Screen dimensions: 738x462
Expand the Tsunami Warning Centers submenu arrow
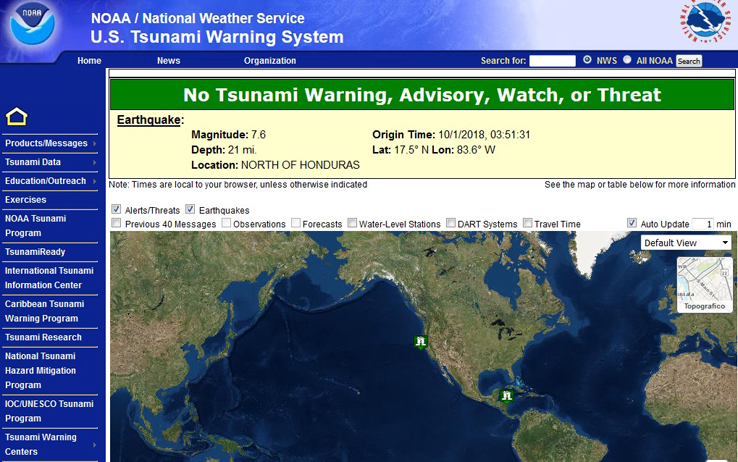95,445
